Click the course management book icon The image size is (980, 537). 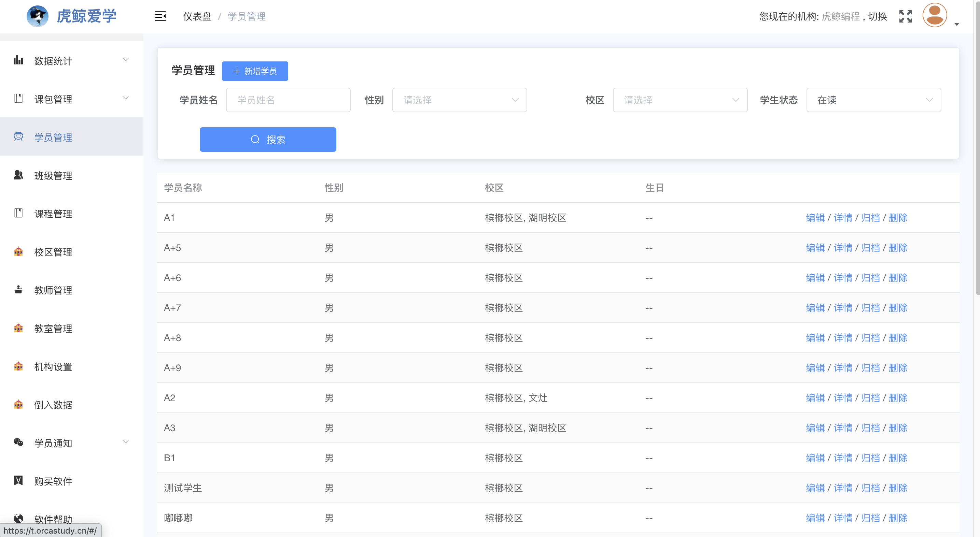[x=18, y=213]
